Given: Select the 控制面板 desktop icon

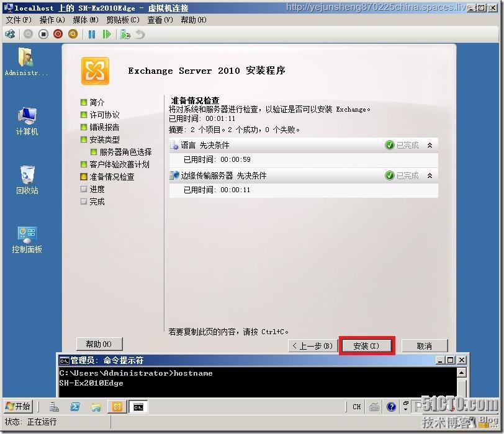Looking at the screenshot, I should click(x=27, y=239).
